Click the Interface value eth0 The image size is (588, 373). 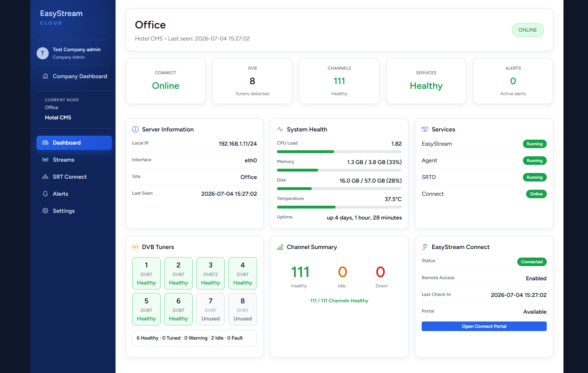(x=251, y=160)
